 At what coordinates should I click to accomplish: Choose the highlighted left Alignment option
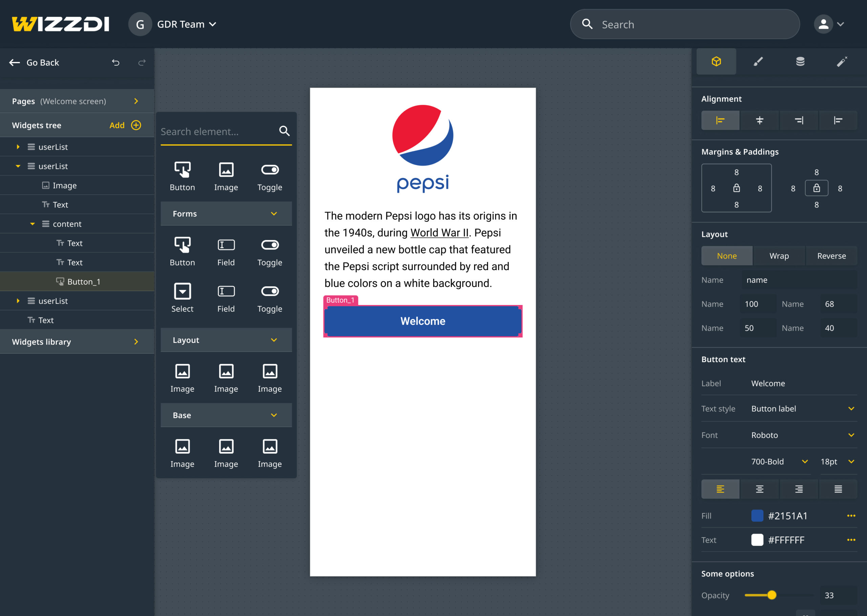tap(720, 120)
